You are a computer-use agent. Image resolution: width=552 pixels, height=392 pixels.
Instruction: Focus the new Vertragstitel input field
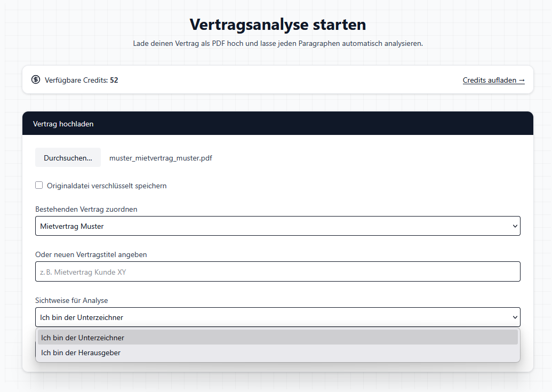pyautogui.click(x=277, y=271)
